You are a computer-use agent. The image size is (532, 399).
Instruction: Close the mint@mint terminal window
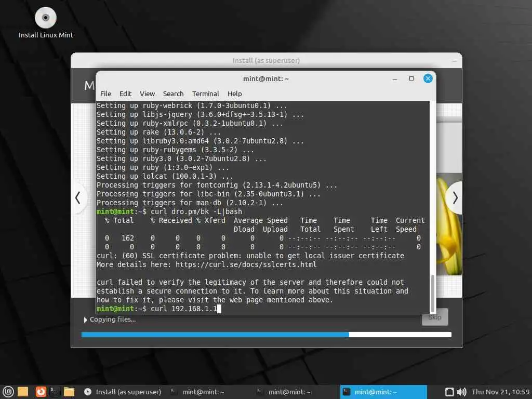pos(428,79)
